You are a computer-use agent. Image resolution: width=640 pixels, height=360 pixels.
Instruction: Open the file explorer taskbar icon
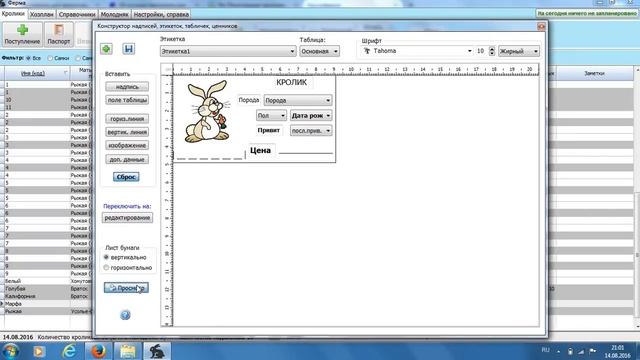(128, 351)
